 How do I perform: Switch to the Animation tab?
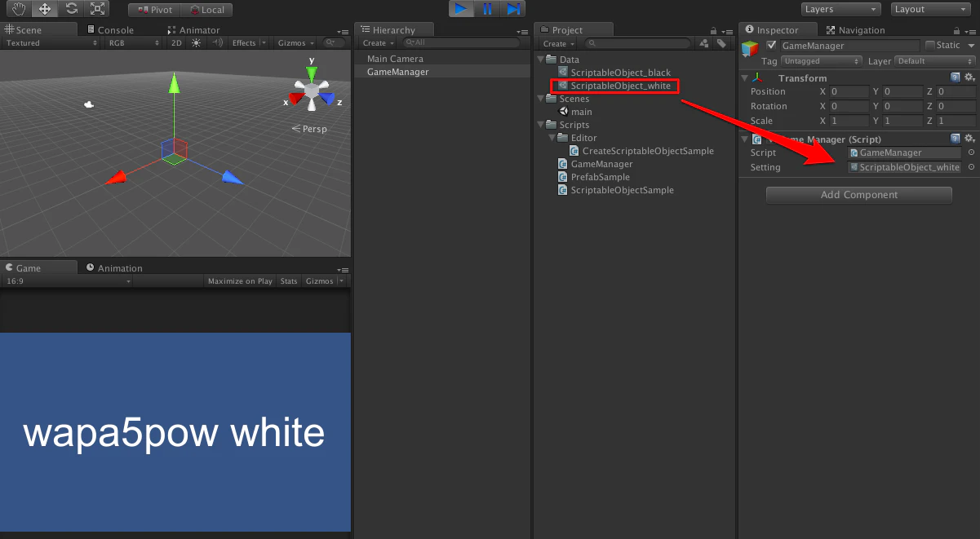114,267
